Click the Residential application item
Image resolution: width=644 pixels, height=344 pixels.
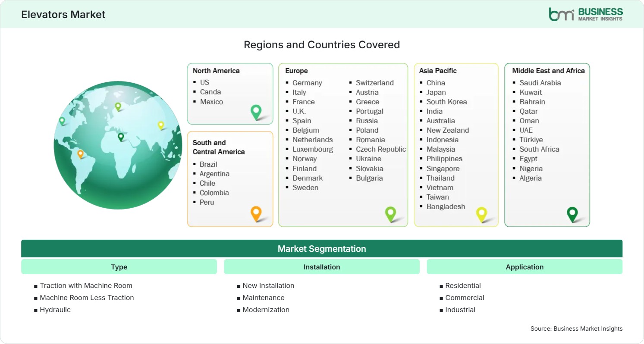pyautogui.click(x=463, y=285)
